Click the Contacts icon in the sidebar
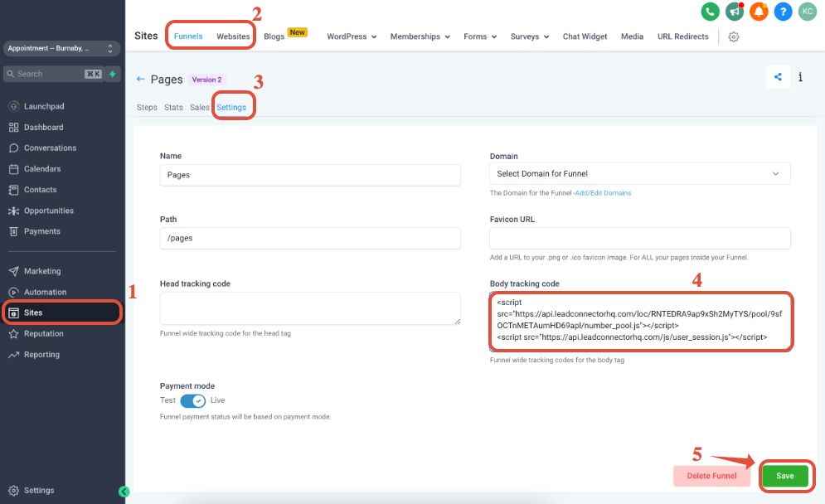The width and height of the screenshot is (825, 504). tap(13, 190)
